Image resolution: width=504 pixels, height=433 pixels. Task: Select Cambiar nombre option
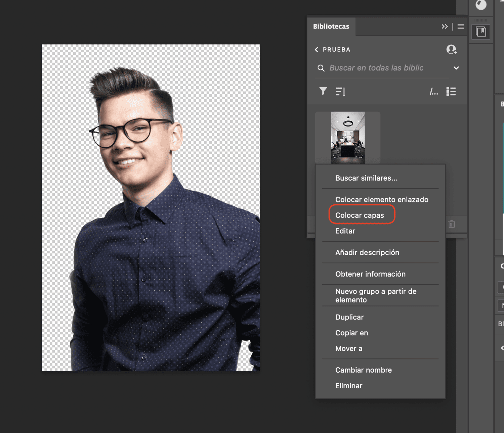(364, 370)
